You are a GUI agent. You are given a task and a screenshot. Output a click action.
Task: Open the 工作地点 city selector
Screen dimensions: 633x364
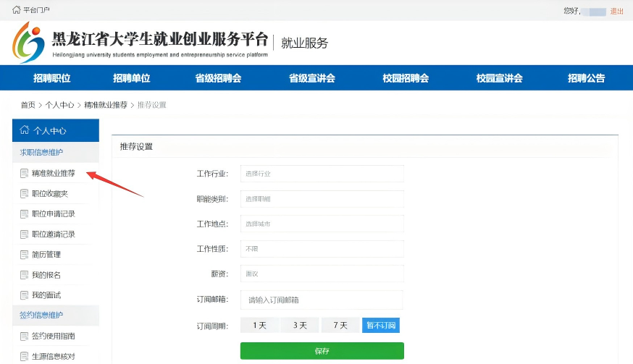pos(322,224)
